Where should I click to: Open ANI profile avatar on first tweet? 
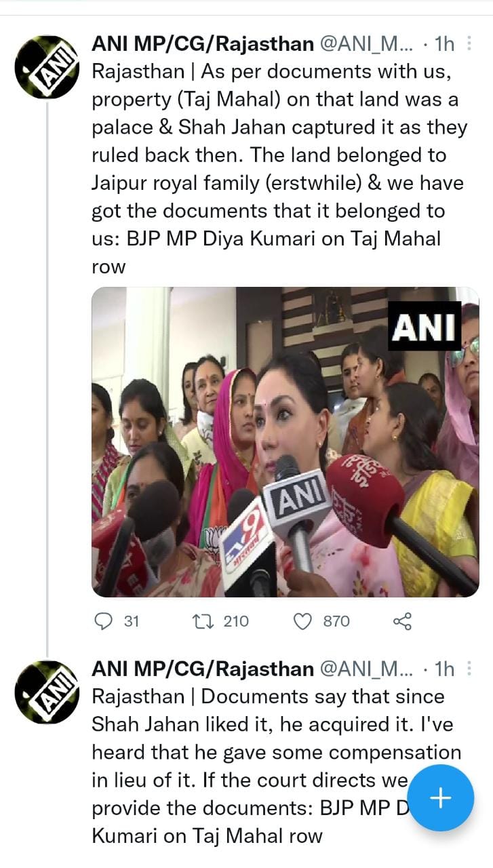(x=47, y=66)
